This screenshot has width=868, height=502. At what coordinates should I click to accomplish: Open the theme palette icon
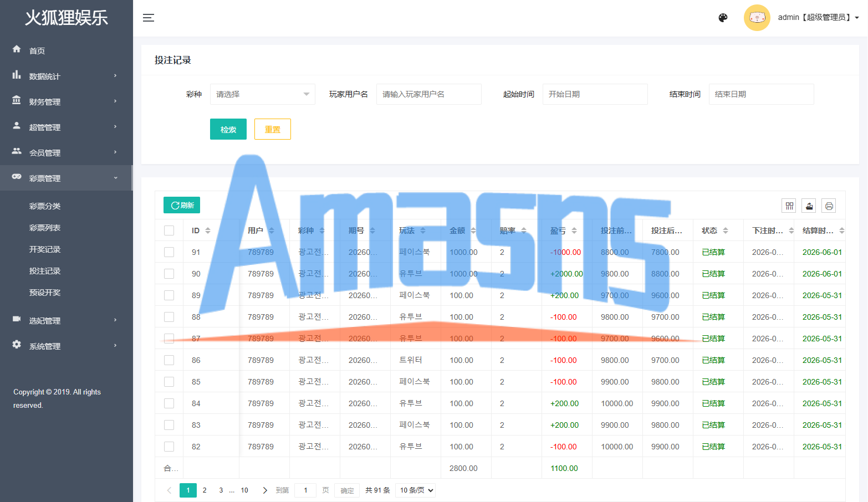pyautogui.click(x=723, y=18)
